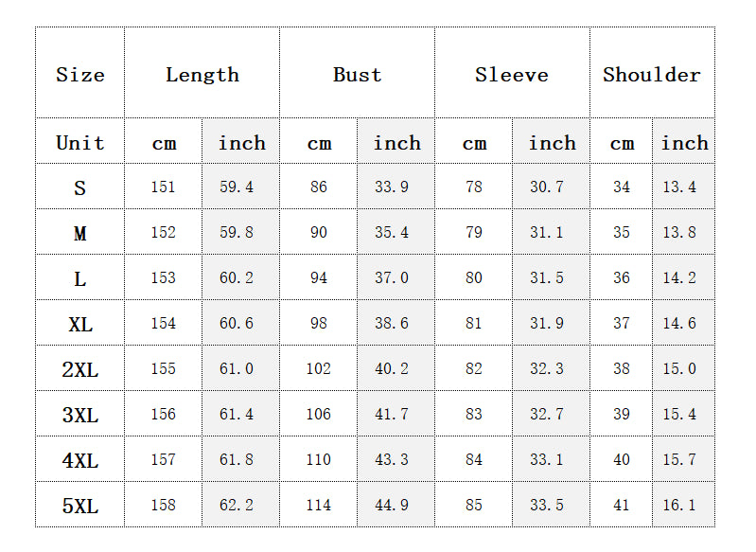Select the 102 cm bust value
This screenshot has width=756, height=552.
click(x=319, y=369)
